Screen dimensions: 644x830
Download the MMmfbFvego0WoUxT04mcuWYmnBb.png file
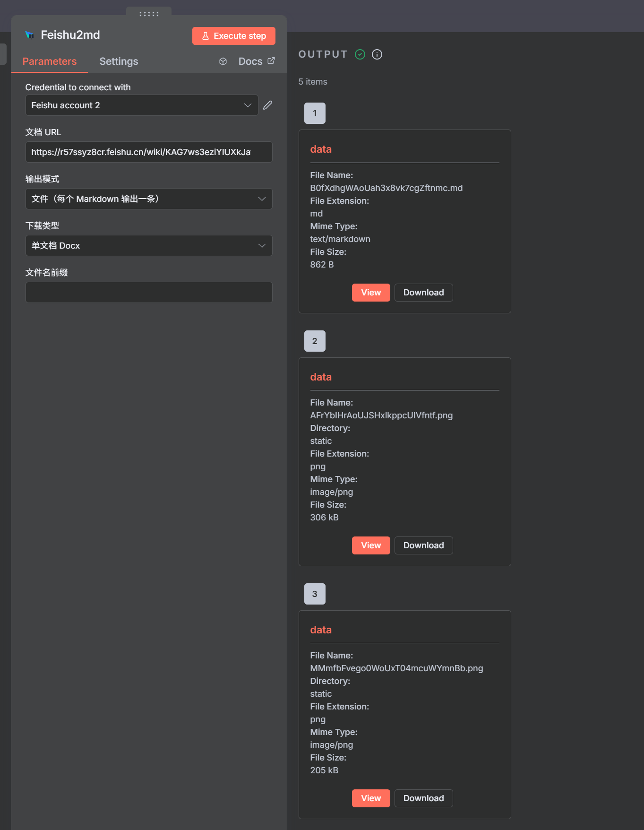[424, 798]
